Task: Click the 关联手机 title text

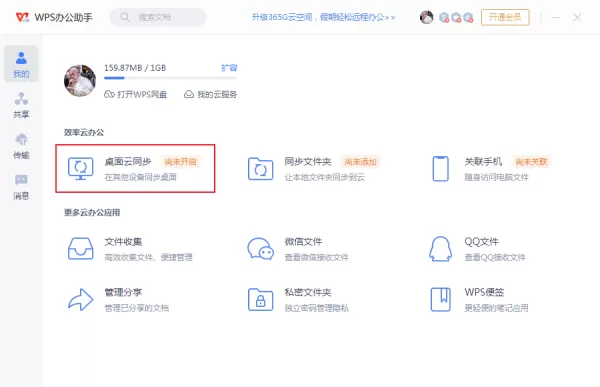Action: (x=483, y=162)
